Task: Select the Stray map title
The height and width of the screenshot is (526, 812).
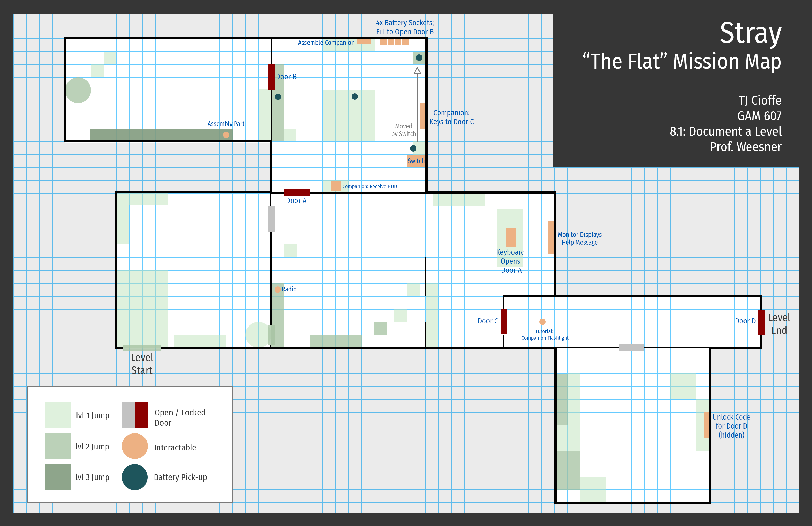Action: [x=750, y=34]
